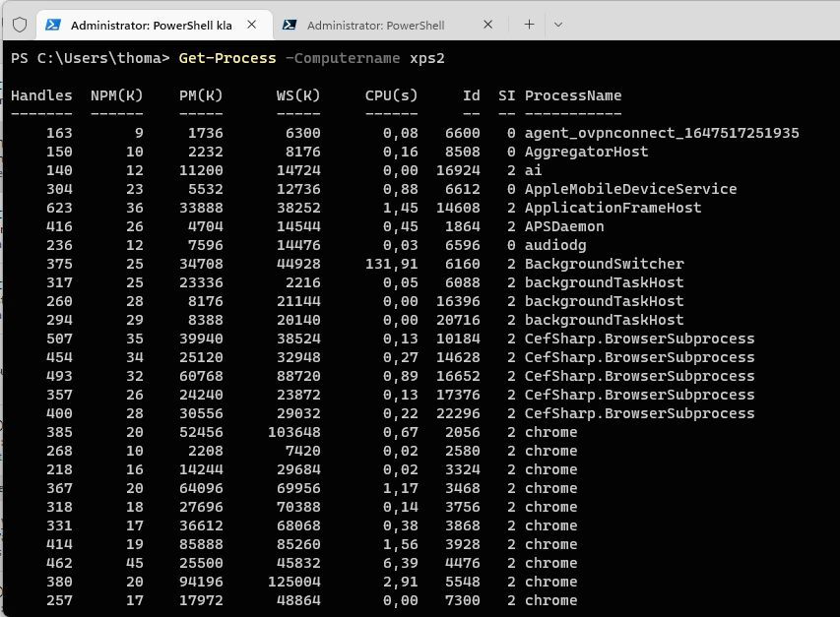Click the PowerShell icon on the second tab
Viewport: 840px width, 617px height.
(291, 24)
